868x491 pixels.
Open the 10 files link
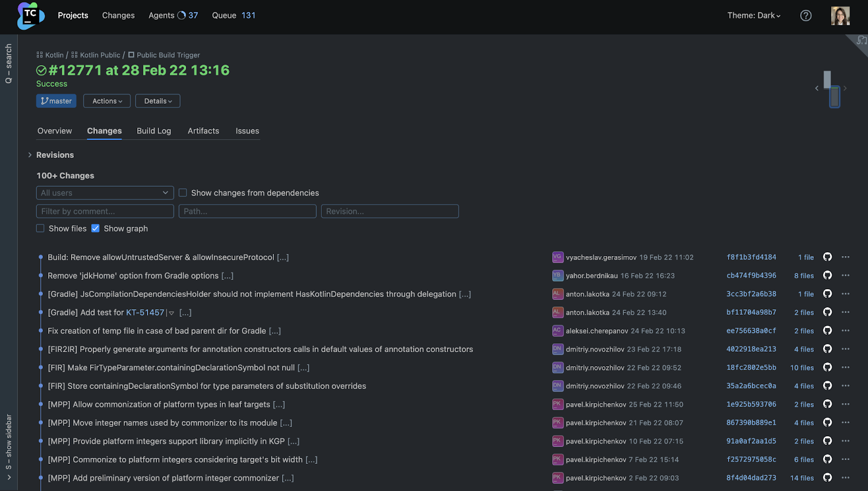[x=802, y=368]
